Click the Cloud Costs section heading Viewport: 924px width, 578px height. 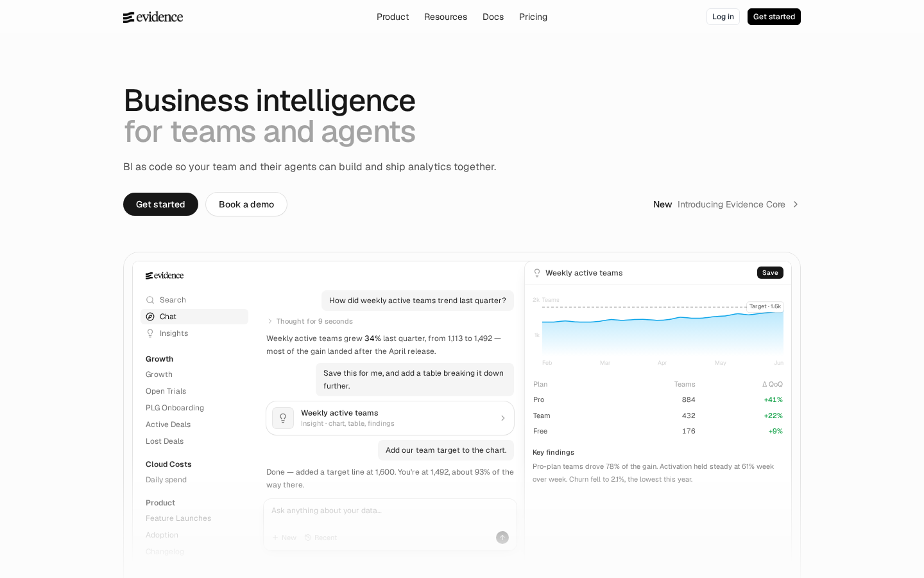coord(169,464)
